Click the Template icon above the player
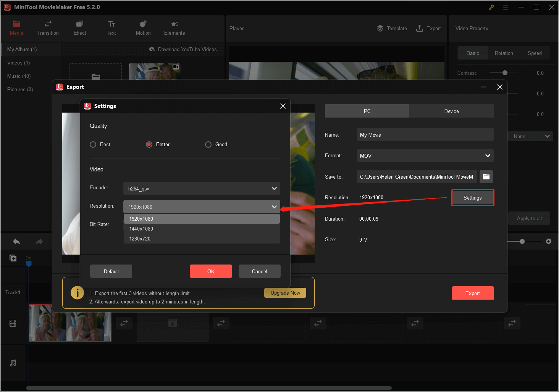 pos(392,28)
